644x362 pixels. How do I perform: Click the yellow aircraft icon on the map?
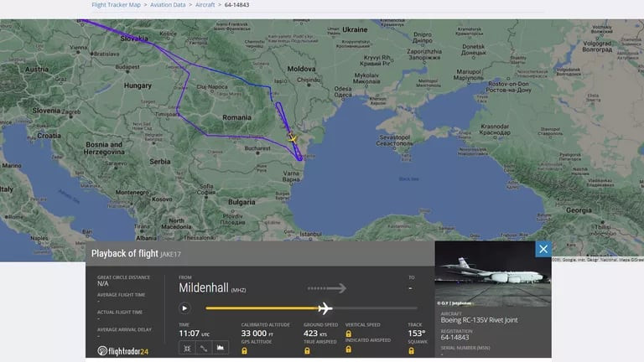(292, 138)
